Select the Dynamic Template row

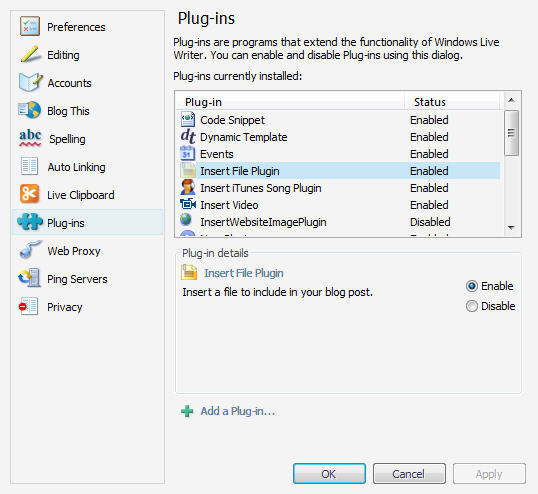click(x=339, y=137)
